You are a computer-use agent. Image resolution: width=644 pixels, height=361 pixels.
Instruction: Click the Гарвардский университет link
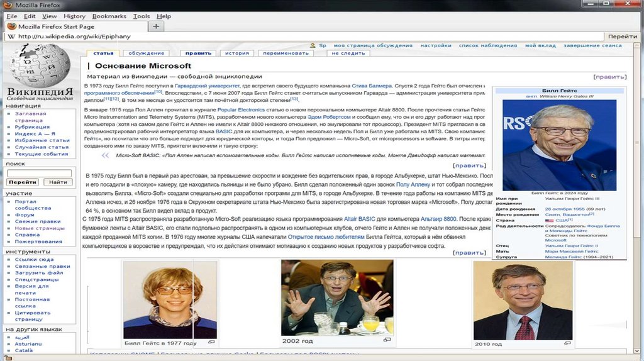click(x=207, y=86)
